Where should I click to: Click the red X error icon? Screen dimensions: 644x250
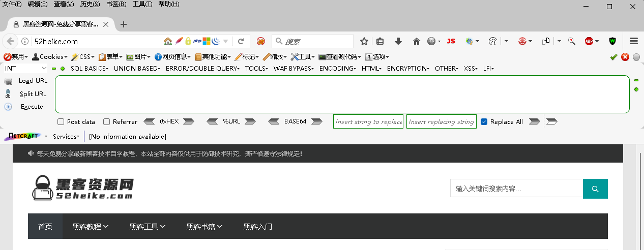coord(625,57)
